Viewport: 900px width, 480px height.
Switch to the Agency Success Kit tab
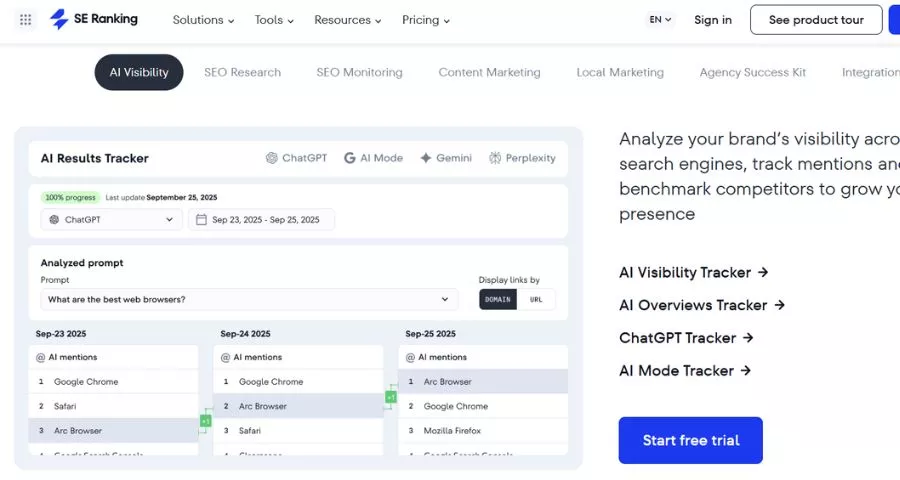[752, 72]
